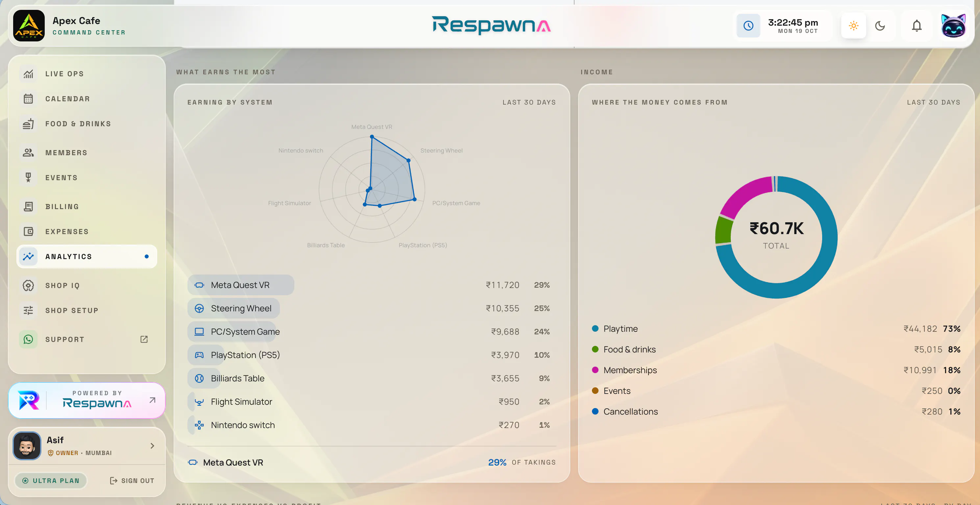The image size is (980, 505).
Task: Open the notifications bell
Action: click(917, 26)
